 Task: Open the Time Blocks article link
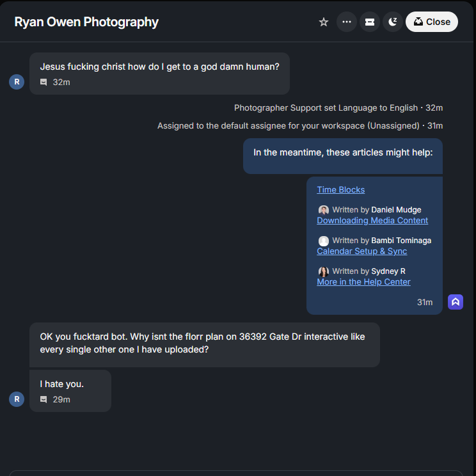(x=340, y=189)
